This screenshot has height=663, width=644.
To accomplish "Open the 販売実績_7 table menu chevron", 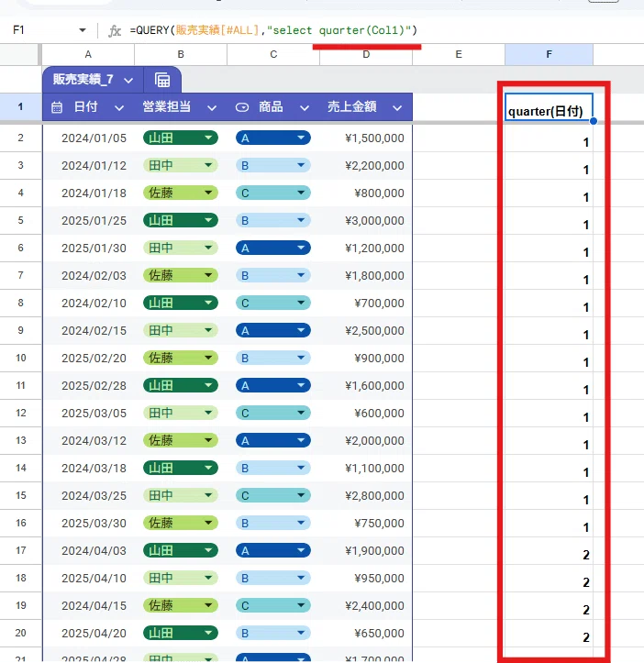I will click(128, 80).
